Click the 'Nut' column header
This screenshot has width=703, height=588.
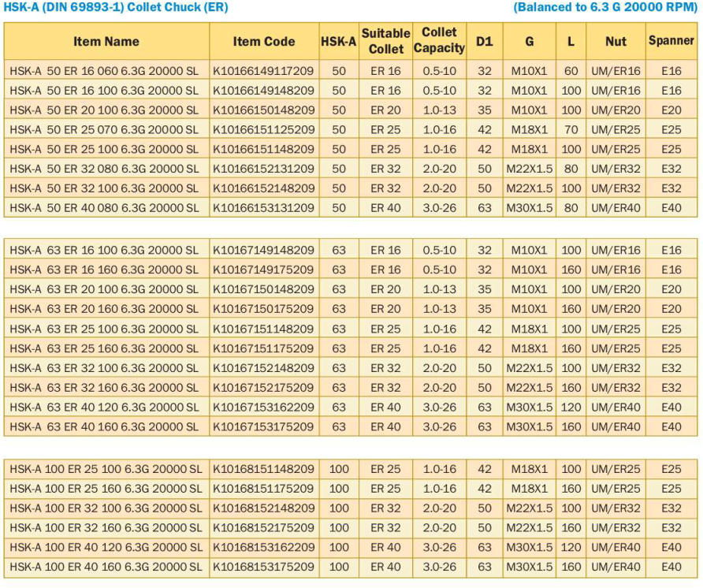[x=616, y=41]
